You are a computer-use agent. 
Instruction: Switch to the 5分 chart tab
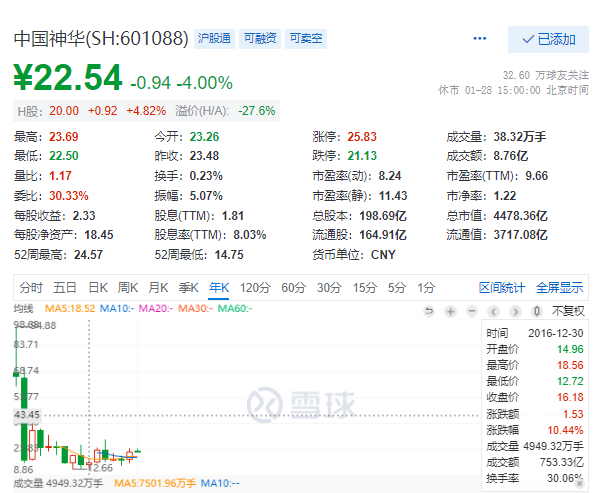[397, 288]
